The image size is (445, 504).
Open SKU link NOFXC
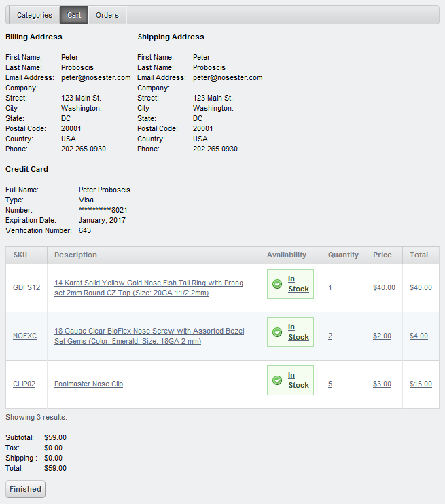24,336
